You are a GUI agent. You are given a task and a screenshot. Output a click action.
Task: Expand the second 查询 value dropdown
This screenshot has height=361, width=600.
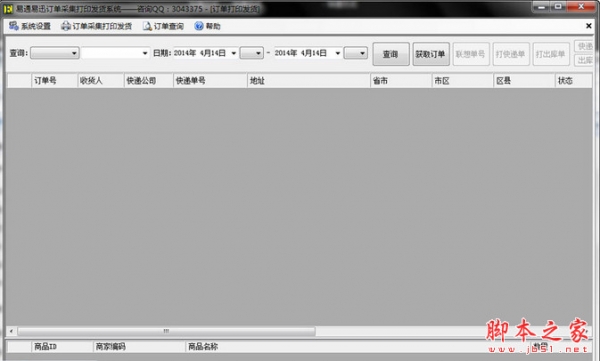[145, 53]
